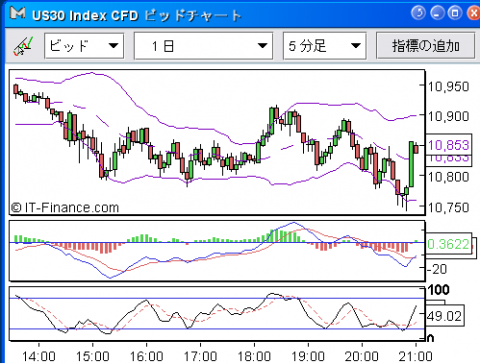This screenshot has height=364, width=480.
Task: Close the US30 chart window
Action: 473,13
